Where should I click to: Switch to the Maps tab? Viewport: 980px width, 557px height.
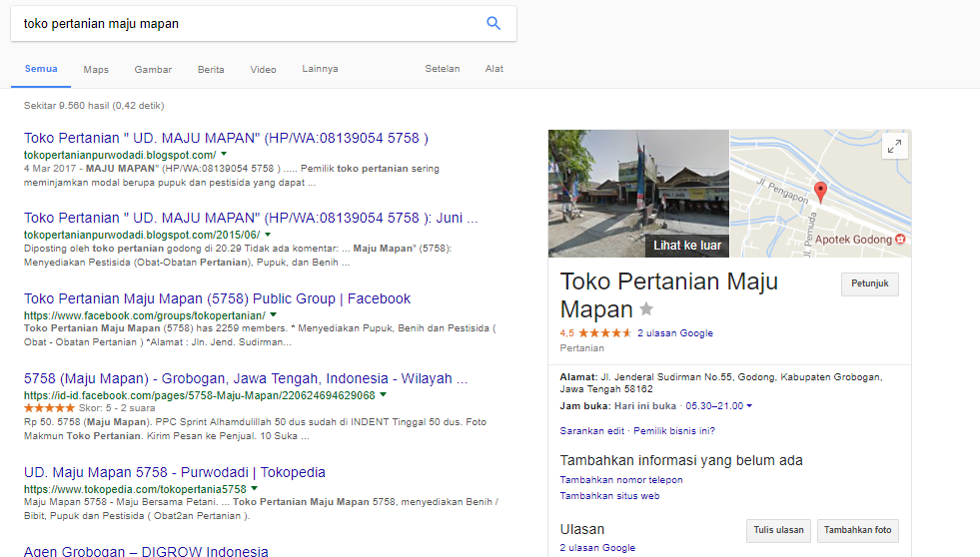point(96,69)
